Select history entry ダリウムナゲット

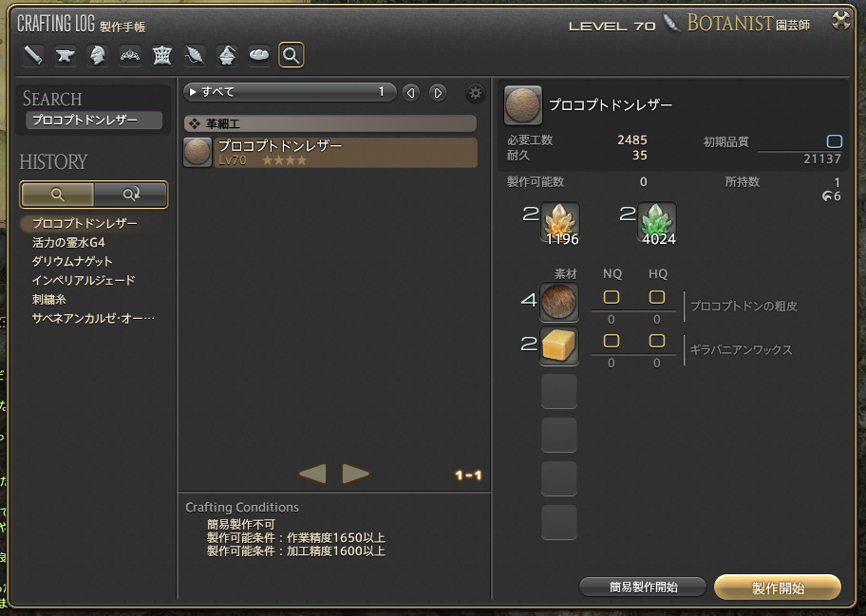tap(72, 261)
